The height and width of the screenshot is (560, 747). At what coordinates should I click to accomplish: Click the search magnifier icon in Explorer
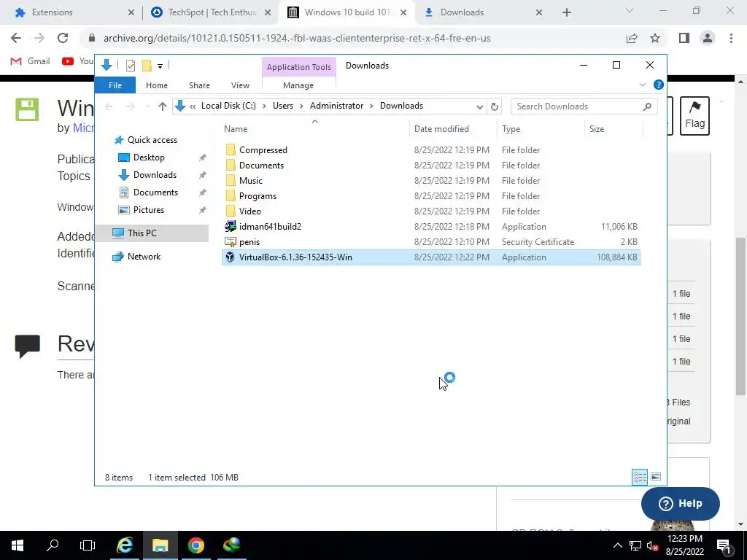tap(647, 106)
